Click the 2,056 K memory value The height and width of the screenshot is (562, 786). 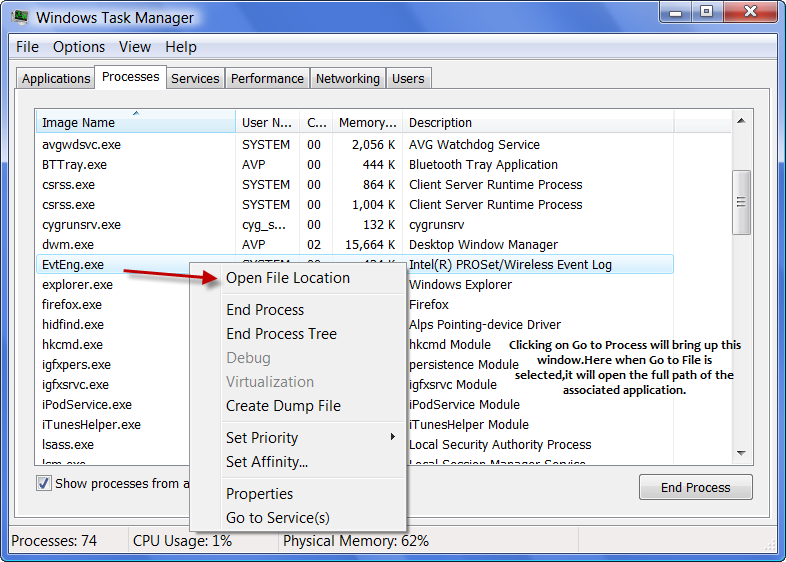(373, 144)
